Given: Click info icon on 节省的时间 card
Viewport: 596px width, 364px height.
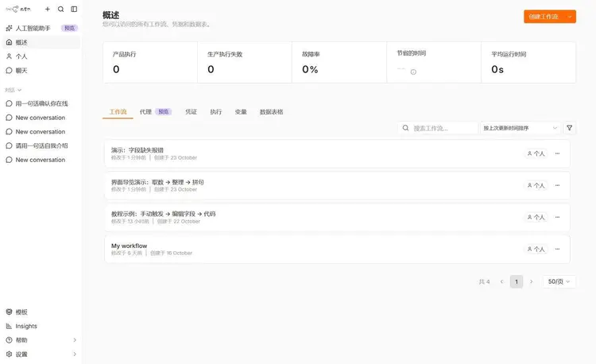Looking at the screenshot, I should pyautogui.click(x=413, y=72).
